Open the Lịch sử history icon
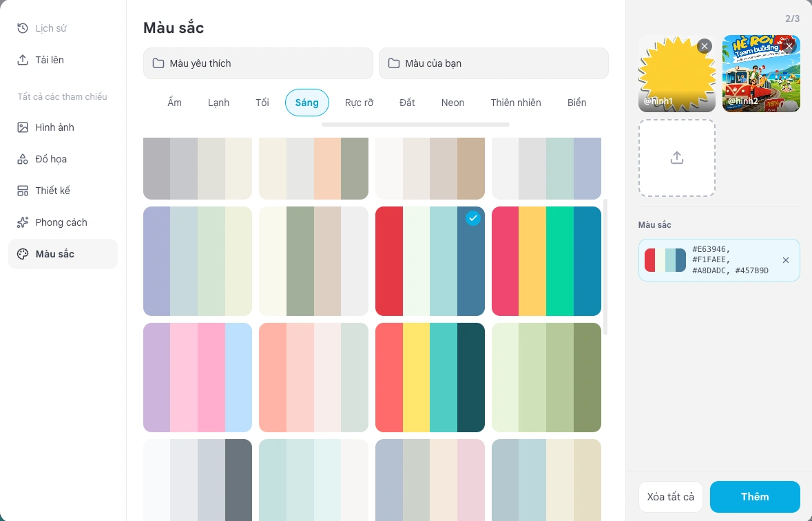This screenshot has width=812, height=521. tap(22, 28)
